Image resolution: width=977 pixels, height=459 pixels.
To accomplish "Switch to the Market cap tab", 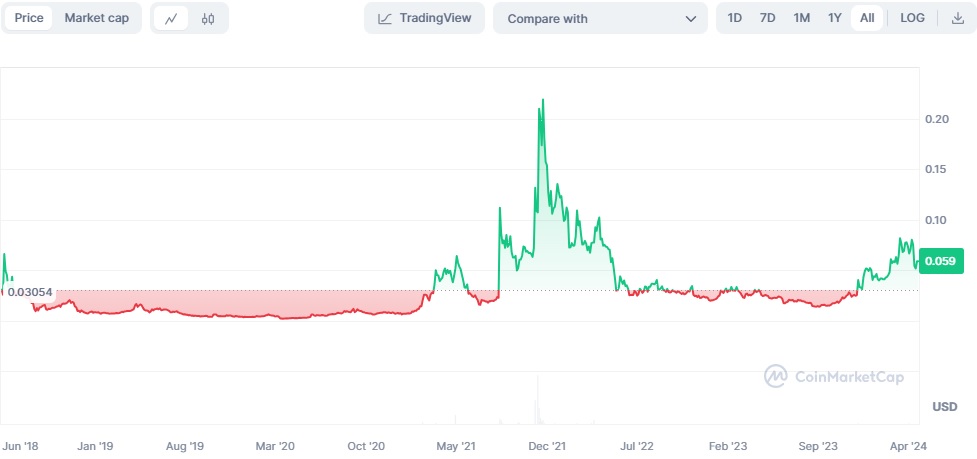I will [97, 18].
